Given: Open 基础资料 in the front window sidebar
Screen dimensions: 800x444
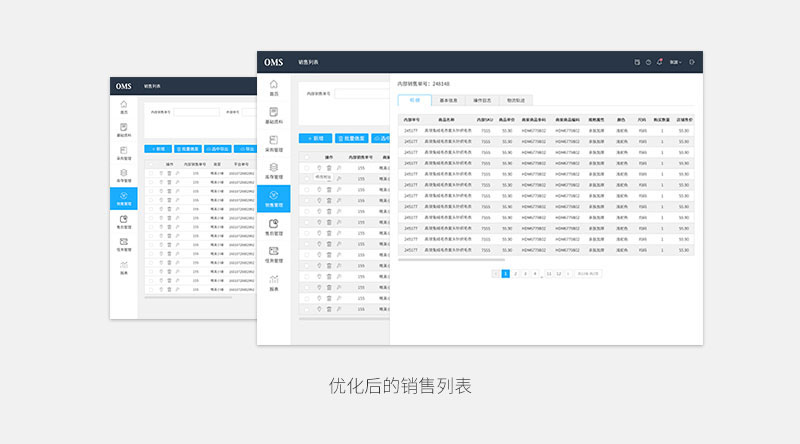Looking at the screenshot, I should [274, 115].
